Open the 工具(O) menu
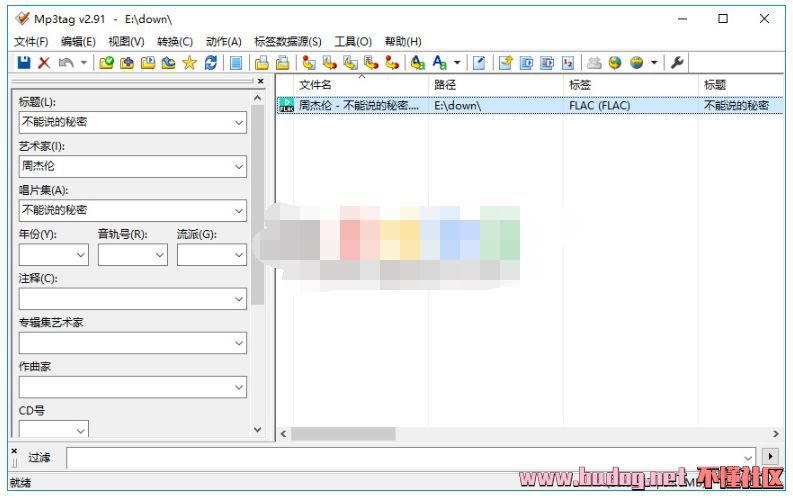Image resolution: width=793 pixels, height=498 pixels. [353, 41]
